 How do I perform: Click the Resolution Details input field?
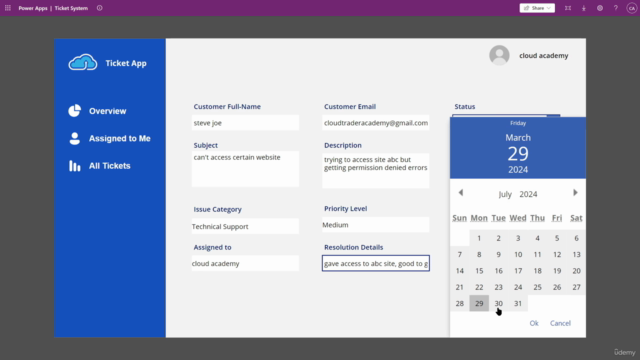coord(376,263)
